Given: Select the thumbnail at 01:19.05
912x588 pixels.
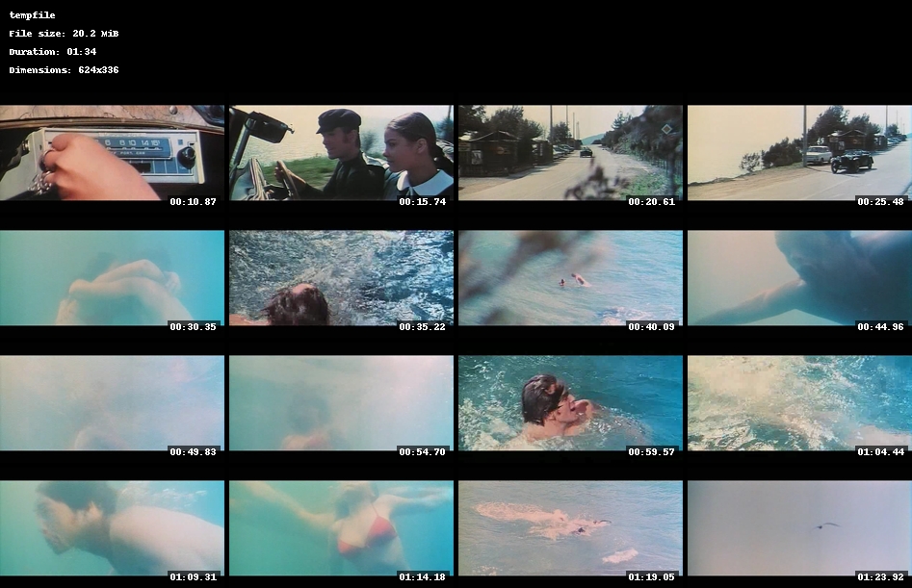Looking at the screenshot, I should point(570,528).
